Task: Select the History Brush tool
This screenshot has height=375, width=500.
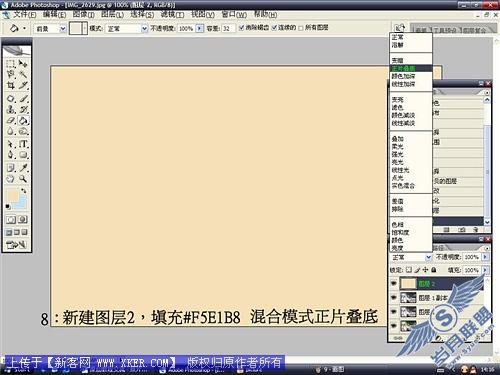Action: tap(23, 109)
